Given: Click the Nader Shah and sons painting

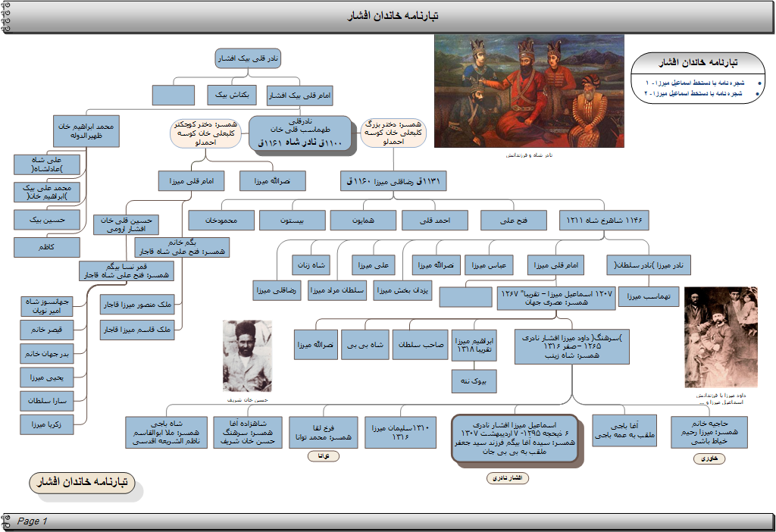Looking at the screenshot, I should pyautogui.click(x=529, y=91).
